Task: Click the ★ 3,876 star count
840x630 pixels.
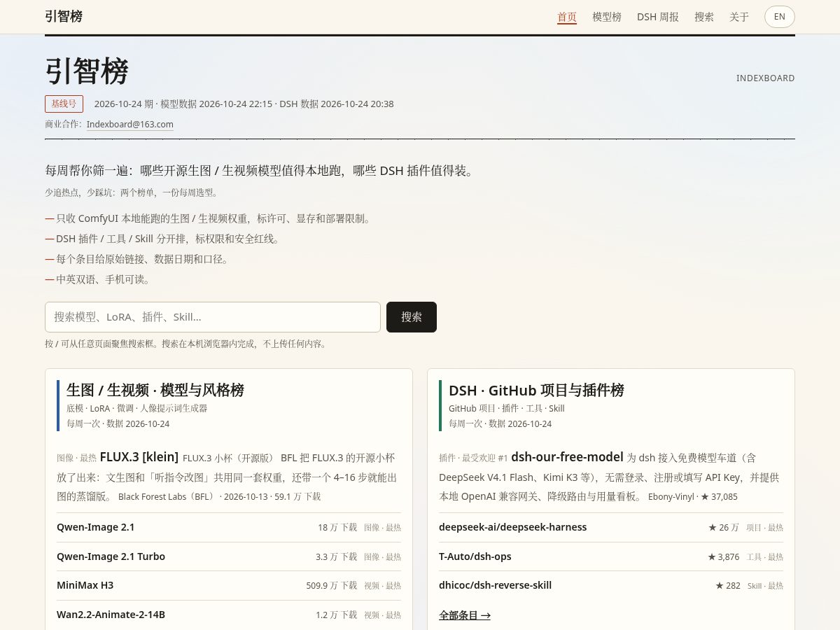Action: [724, 556]
